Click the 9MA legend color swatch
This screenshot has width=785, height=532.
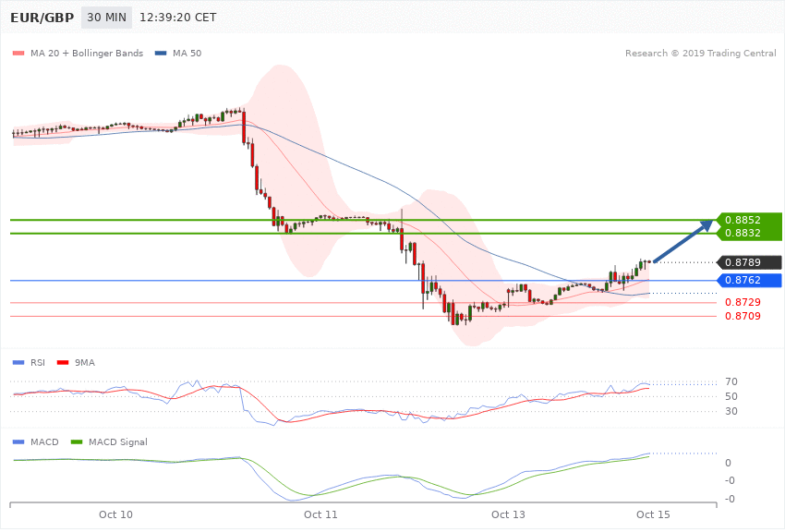63,362
